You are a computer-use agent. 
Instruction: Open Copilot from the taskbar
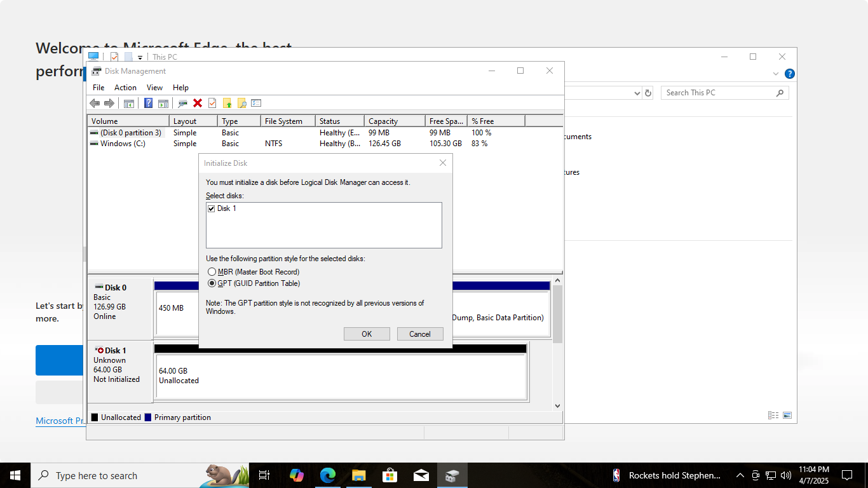pos(296,475)
